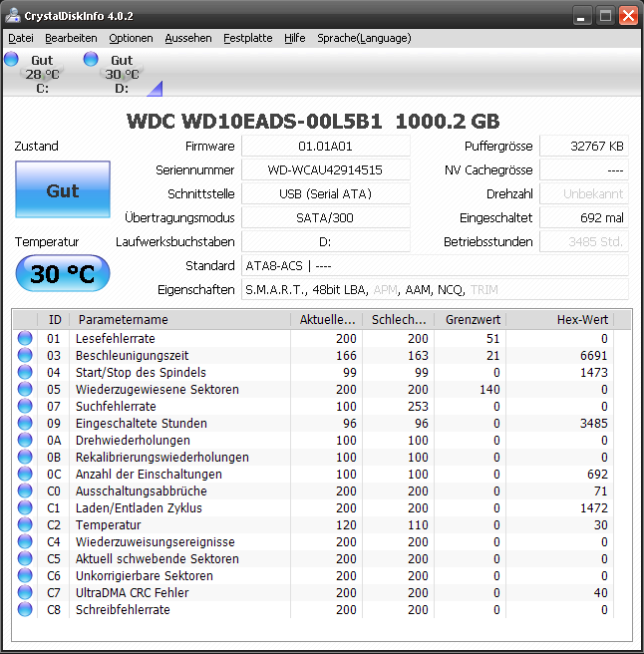Click the Firmware field 01.01A01
Screen dimensions: 644x654
[x=326, y=146]
